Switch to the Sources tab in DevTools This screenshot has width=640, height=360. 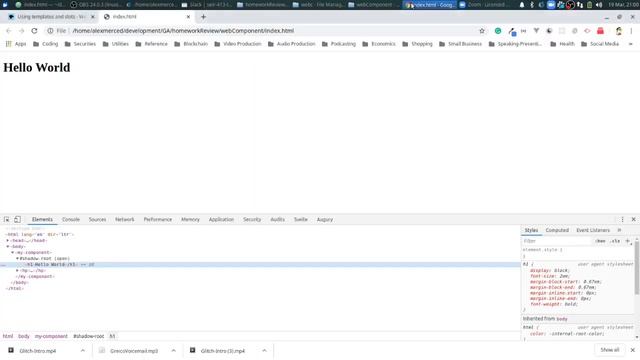(97, 220)
